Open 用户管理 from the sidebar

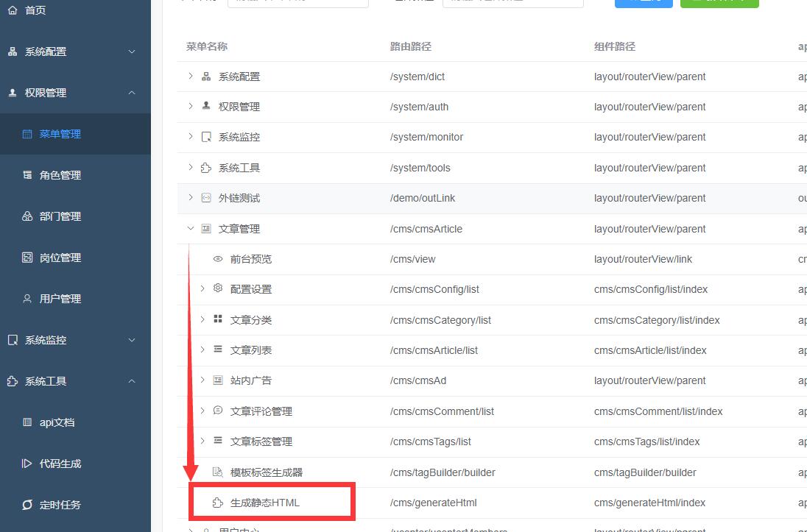[x=60, y=299]
